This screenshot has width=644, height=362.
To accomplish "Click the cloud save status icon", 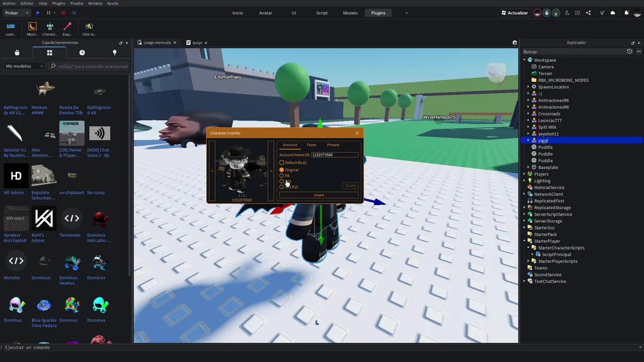I will 613,13.
